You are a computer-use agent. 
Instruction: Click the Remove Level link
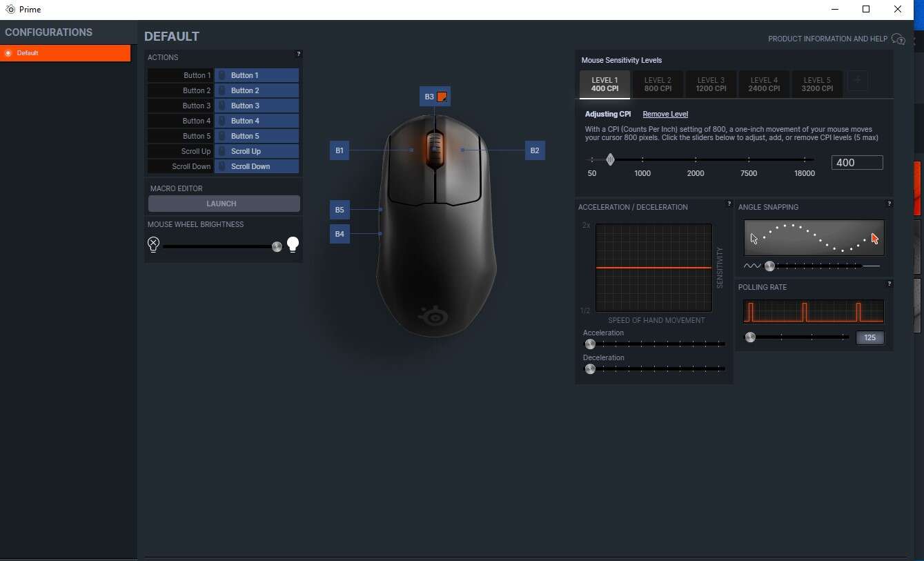tap(665, 114)
